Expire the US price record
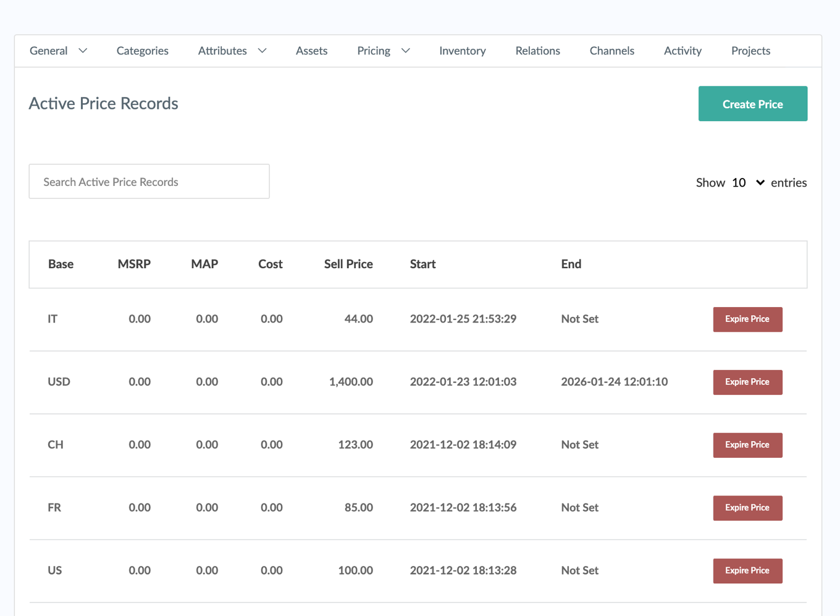 click(x=747, y=571)
